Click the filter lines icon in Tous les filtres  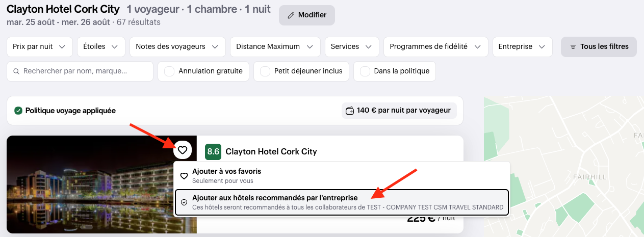(573, 47)
